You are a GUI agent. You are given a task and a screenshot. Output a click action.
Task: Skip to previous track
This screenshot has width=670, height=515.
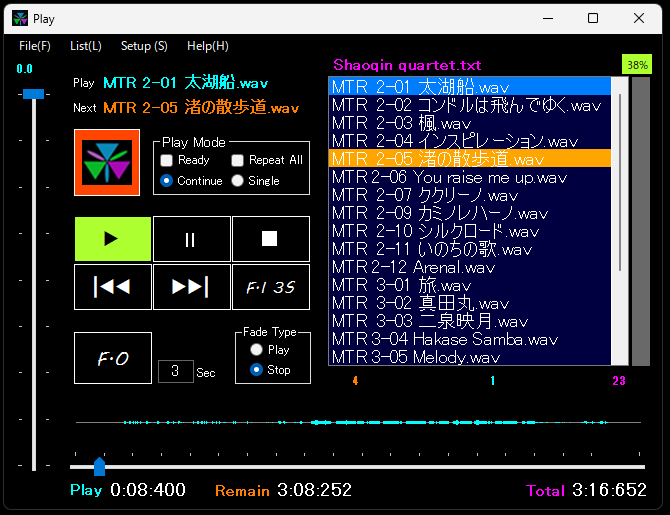tap(112, 287)
